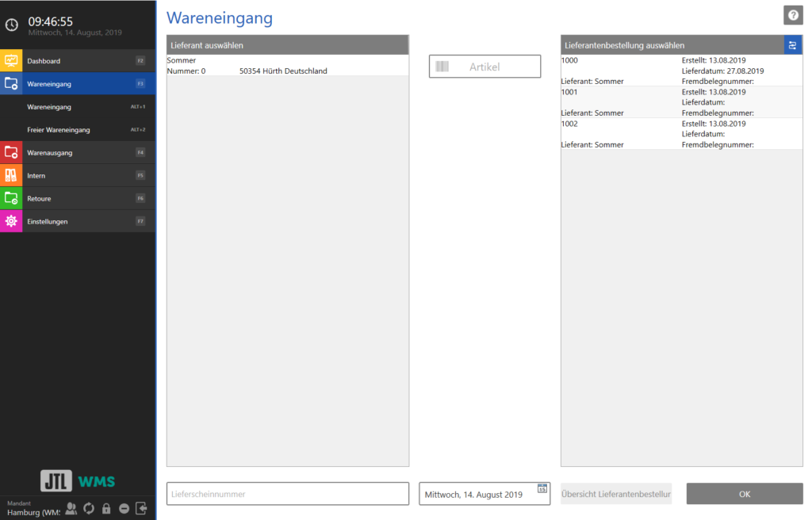Screen dimensions: 812x520
Task: Click the minus circle icon in the footer
Action: 124,509
